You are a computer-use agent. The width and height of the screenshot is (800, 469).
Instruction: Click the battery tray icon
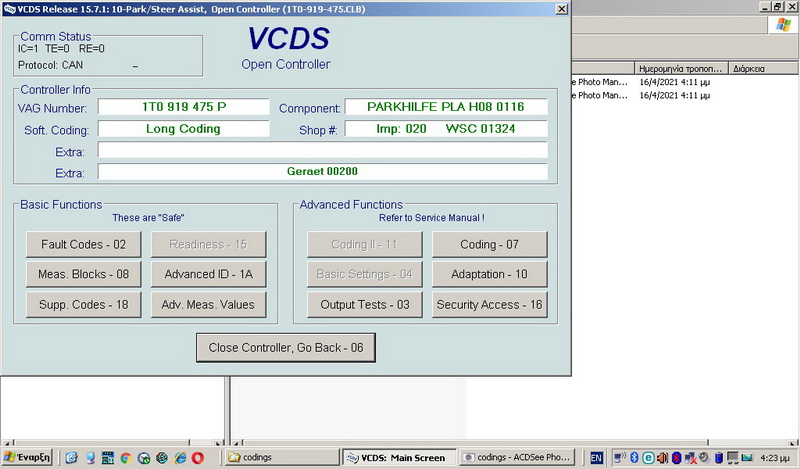(718, 457)
